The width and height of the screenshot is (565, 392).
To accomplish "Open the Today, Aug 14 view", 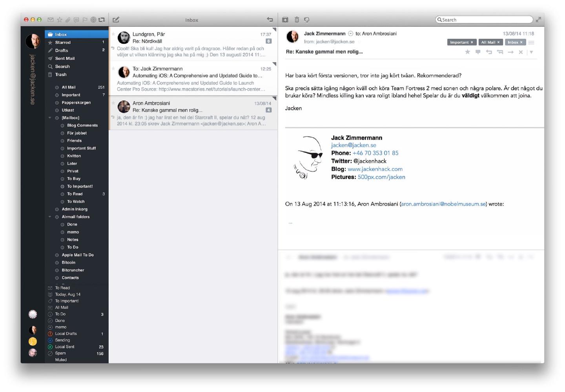I will (77, 294).
